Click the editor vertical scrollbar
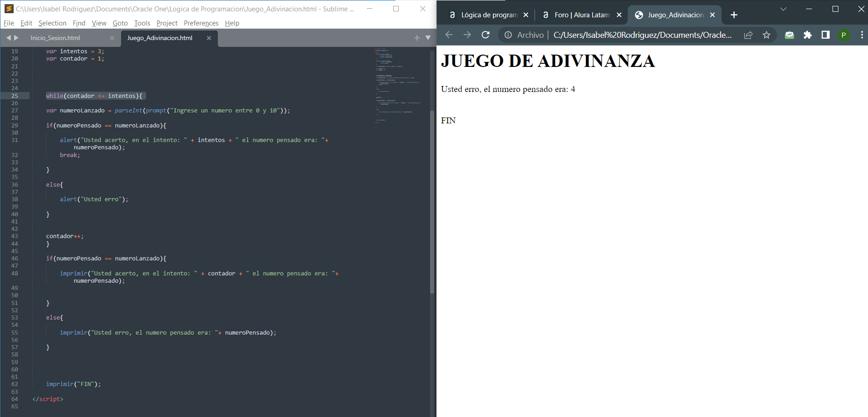This screenshot has height=417, width=868. (432, 202)
